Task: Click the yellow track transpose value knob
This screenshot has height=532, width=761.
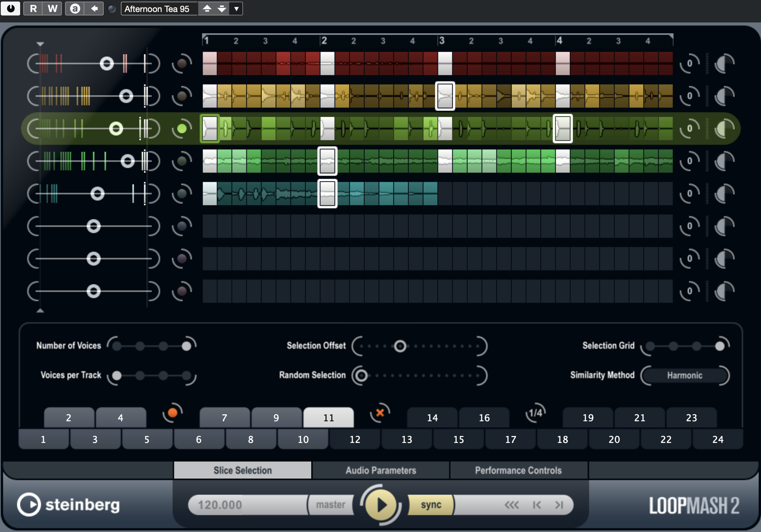Action: pos(689,96)
